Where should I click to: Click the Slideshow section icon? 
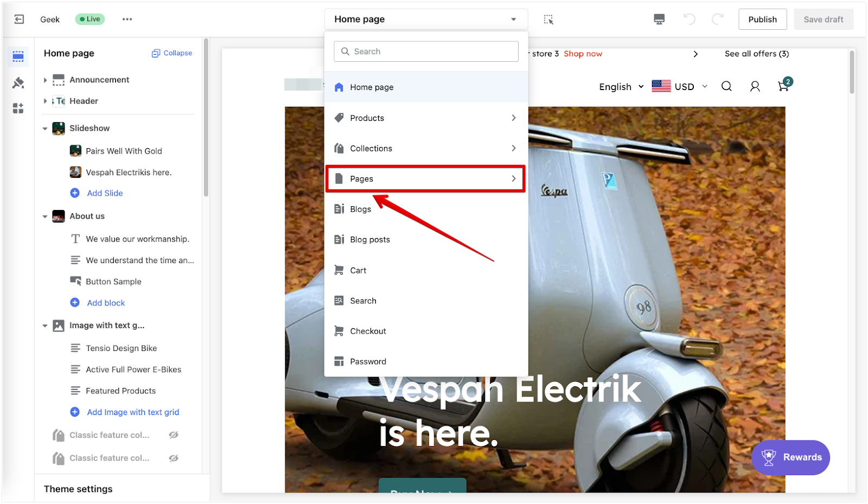click(x=59, y=128)
